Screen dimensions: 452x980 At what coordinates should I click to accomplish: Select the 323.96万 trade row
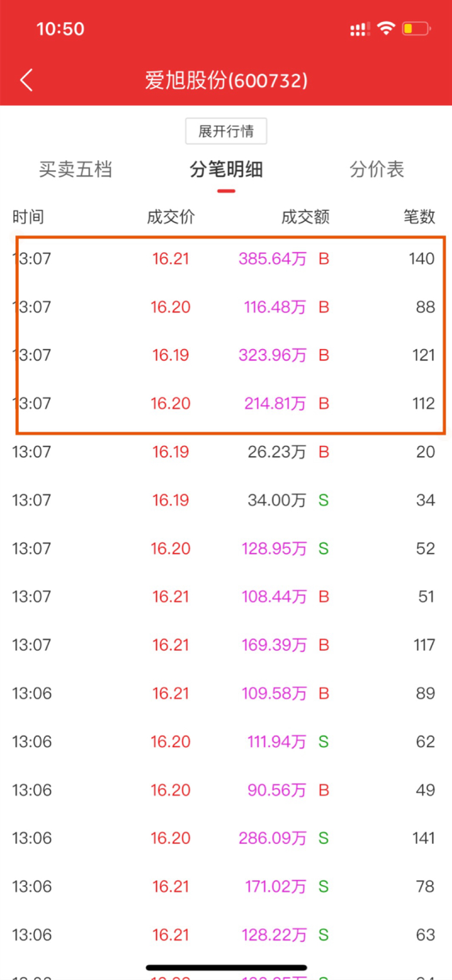226,355
